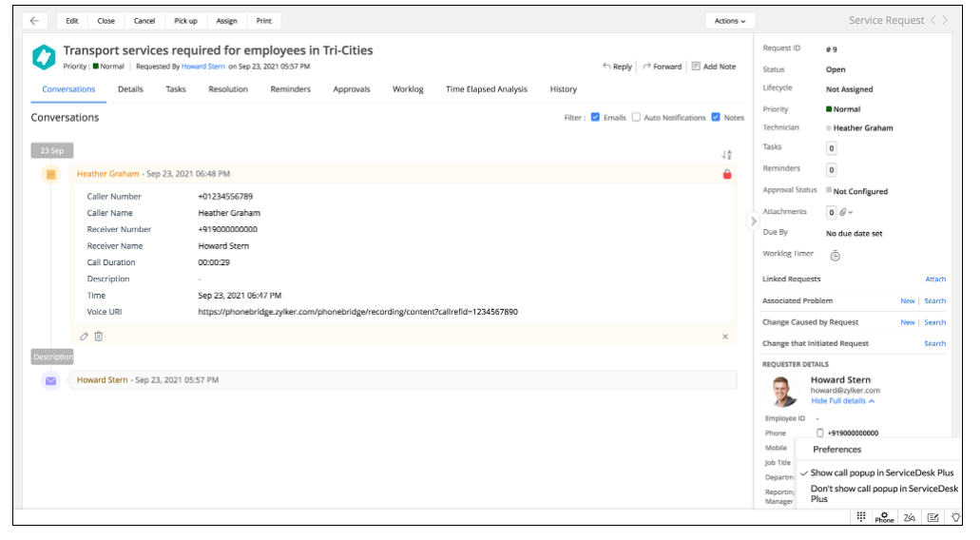This screenshot has width=980, height=540.
Task: Collapse requester details via Hide Full details
Action: pos(842,400)
